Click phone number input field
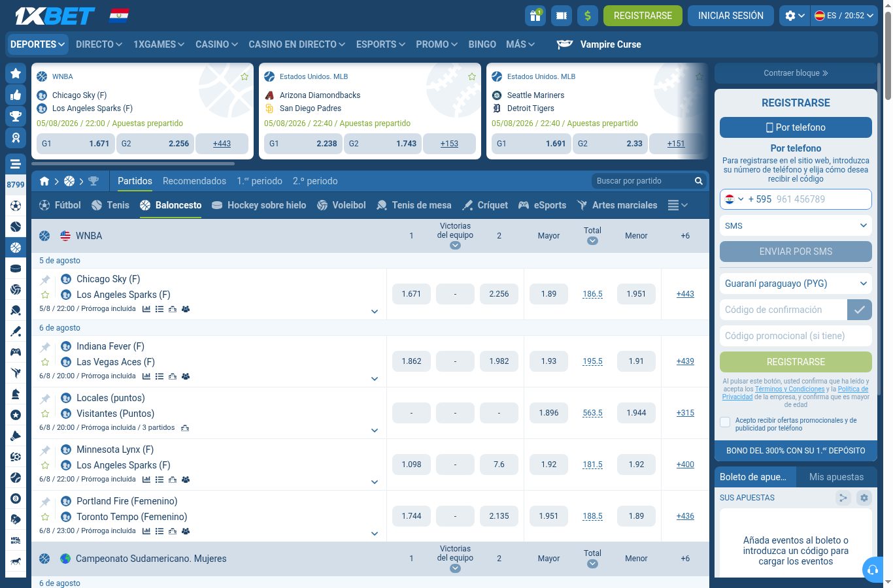This screenshot has width=893, height=588. point(822,199)
